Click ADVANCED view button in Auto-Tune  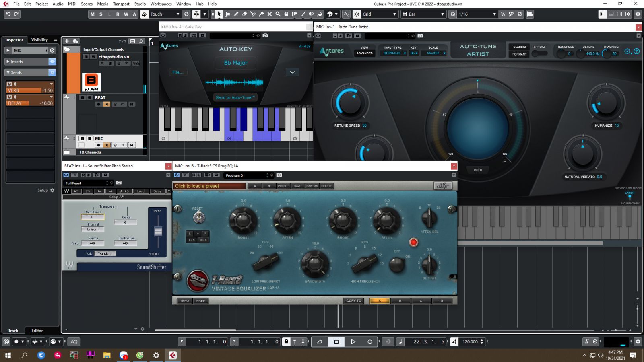[x=364, y=53]
